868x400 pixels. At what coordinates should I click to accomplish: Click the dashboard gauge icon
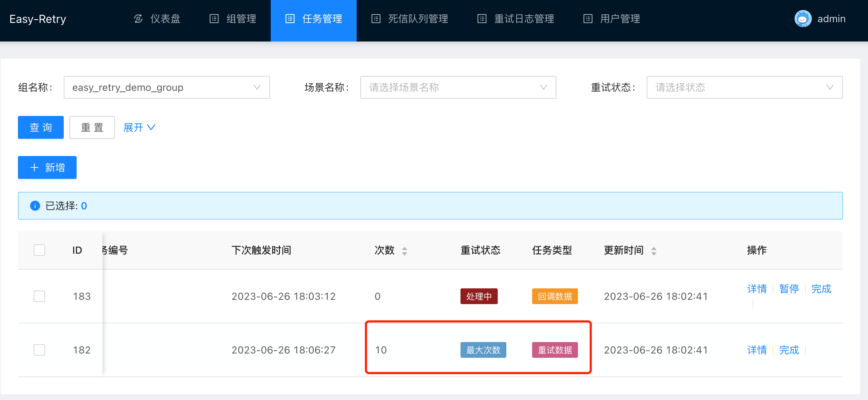(x=138, y=19)
